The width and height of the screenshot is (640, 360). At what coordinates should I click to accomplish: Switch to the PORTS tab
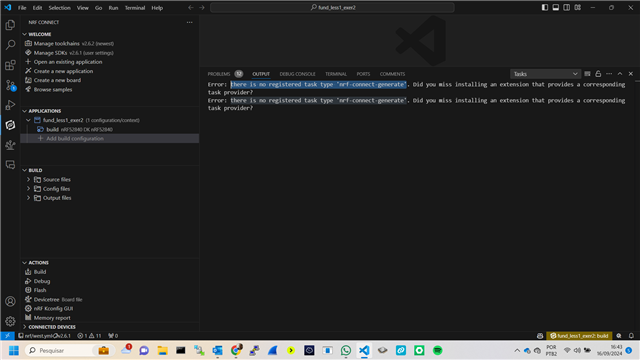pyautogui.click(x=363, y=74)
